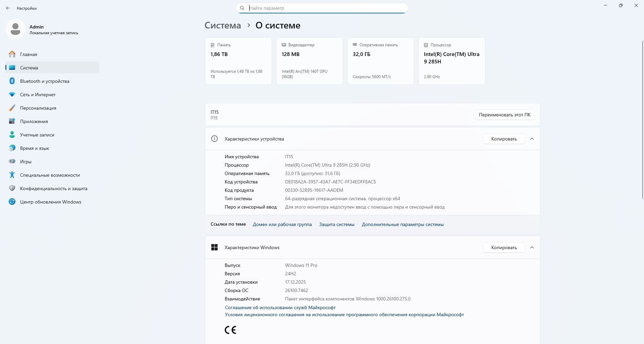Click the vertical scrollbar thumb
The width and height of the screenshot is (644, 344).
coord(642,119)
